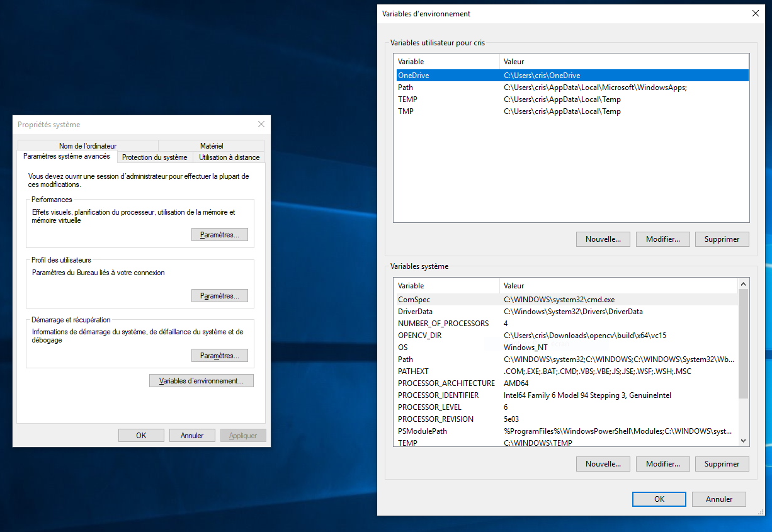Click the 5e03 value cell

click(512, 419)
